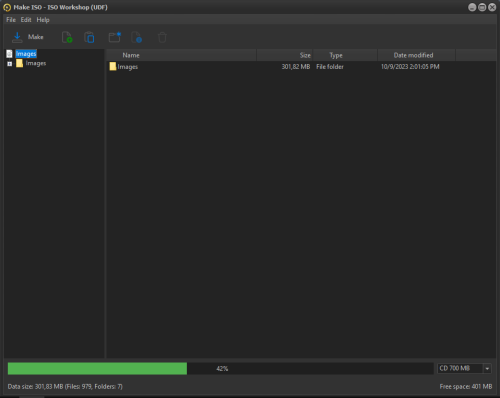Select the Images row in the file list
Screen dimensions: 500x398
[x=301, y=67]
